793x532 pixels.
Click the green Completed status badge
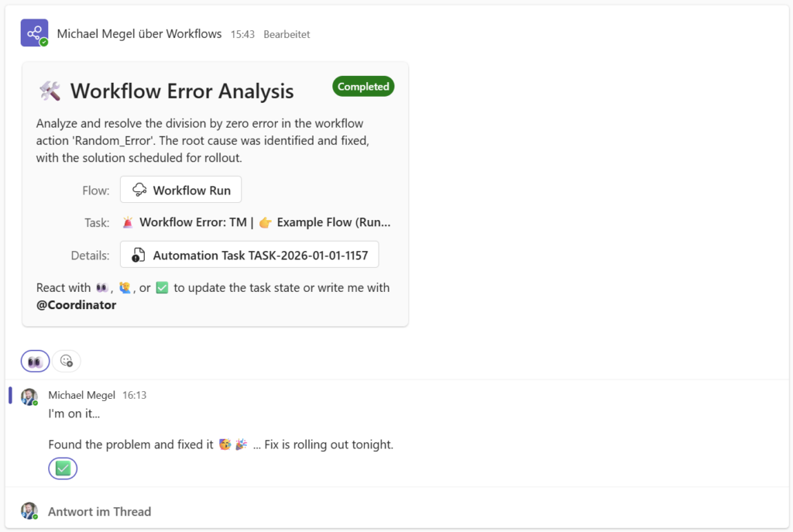coord(363,87)
